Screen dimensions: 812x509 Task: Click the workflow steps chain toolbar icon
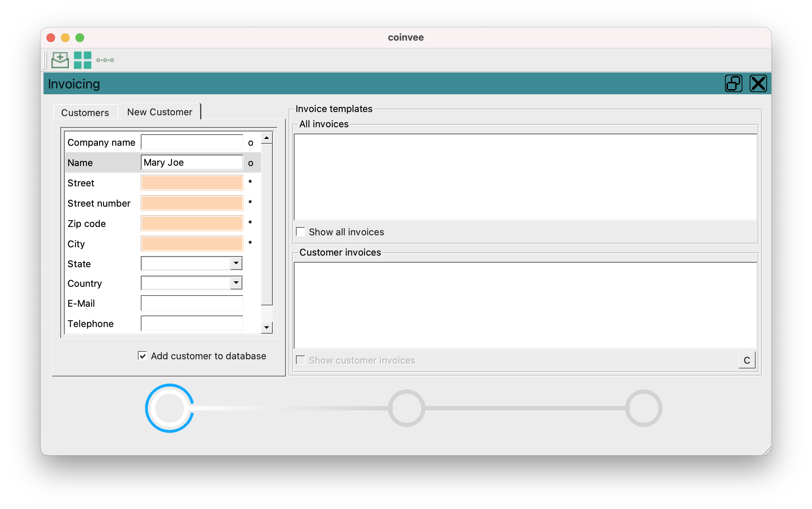(105, 60)
